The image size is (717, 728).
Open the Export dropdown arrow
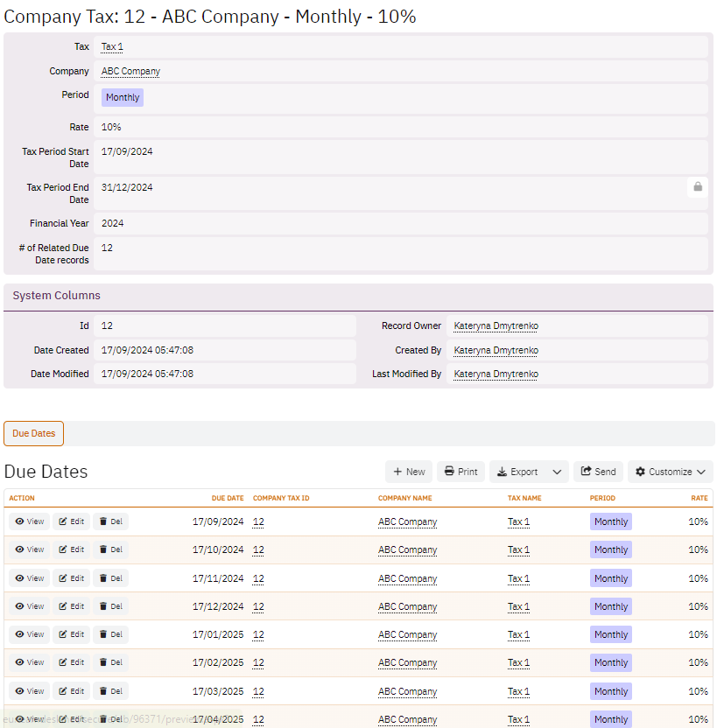click(557, 472)
